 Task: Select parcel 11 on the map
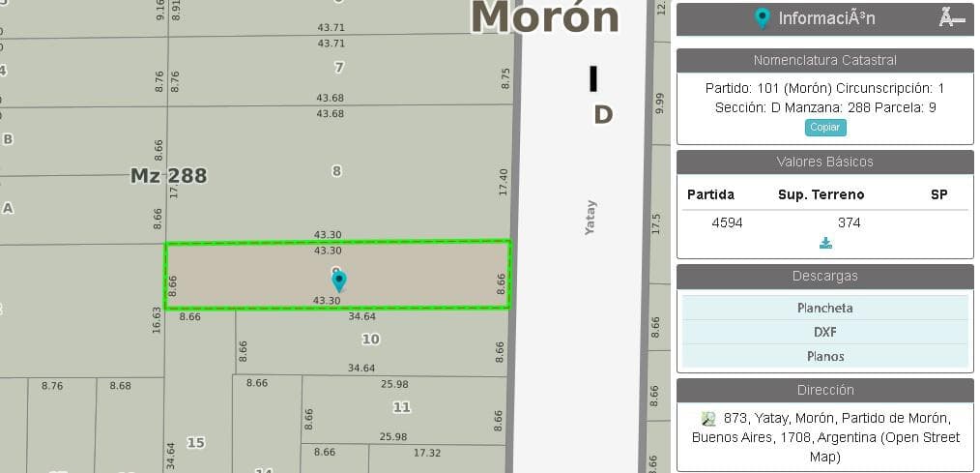401,407
